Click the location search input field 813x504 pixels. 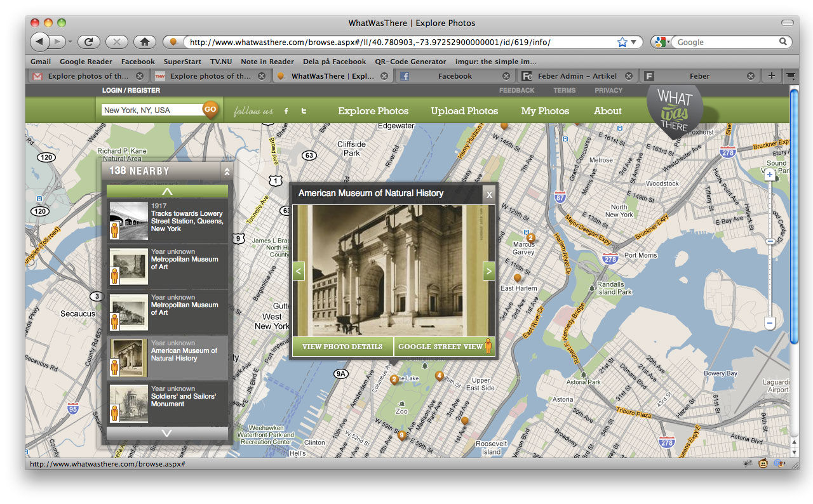click(x=151, y=110)
